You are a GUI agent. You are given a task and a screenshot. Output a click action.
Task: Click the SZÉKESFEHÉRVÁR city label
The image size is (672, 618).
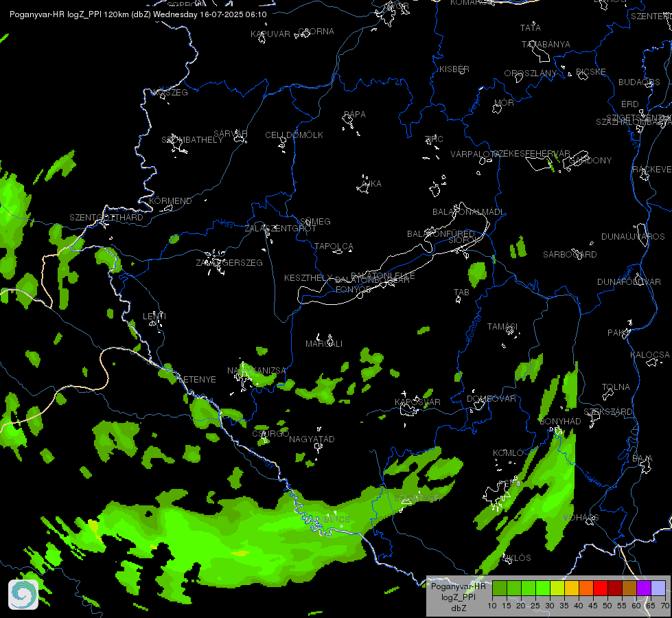click(531, 154)
